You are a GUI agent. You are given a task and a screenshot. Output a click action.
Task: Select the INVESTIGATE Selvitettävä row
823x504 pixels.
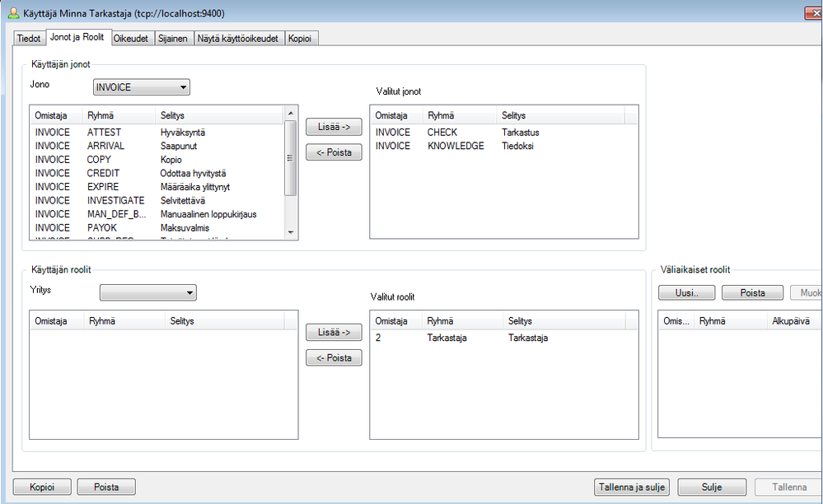[157, 201]
